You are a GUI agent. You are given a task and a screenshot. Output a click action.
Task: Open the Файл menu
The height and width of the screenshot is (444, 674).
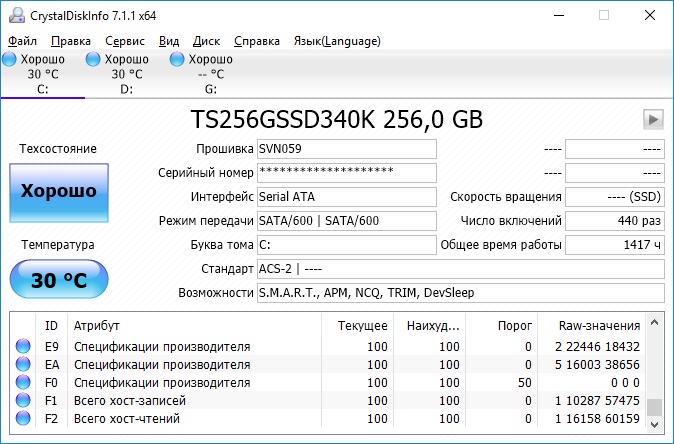(x=22, y=41)
